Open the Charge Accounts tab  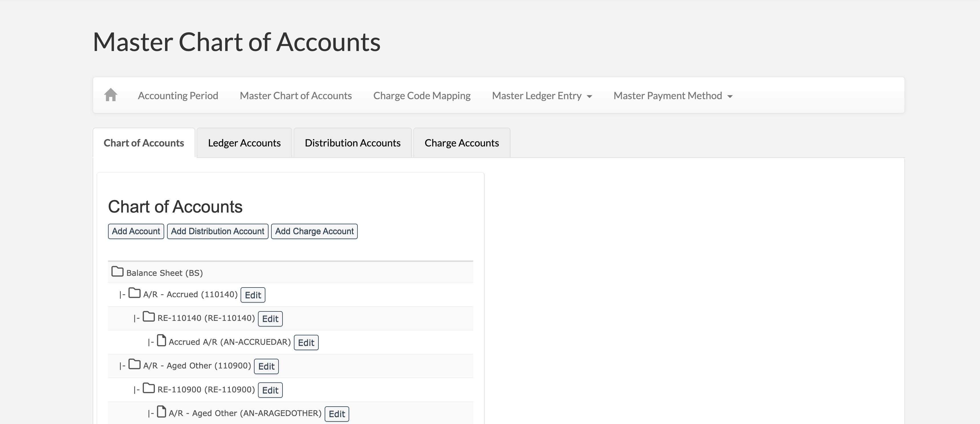461,143
